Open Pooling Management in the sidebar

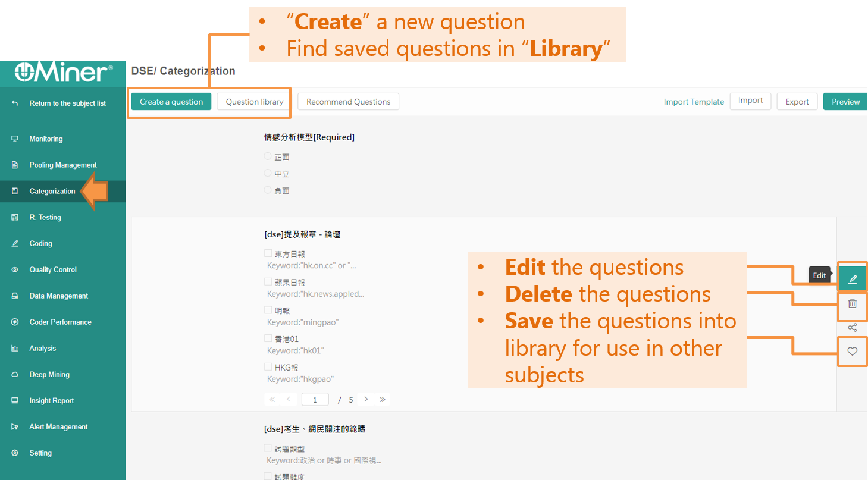click(63, 165)
